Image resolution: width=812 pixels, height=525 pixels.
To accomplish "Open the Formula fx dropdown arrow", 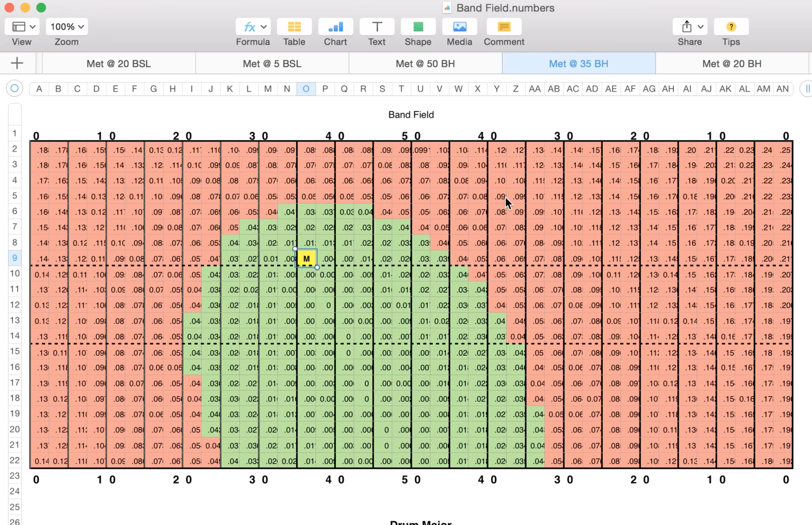I will 263,27.
